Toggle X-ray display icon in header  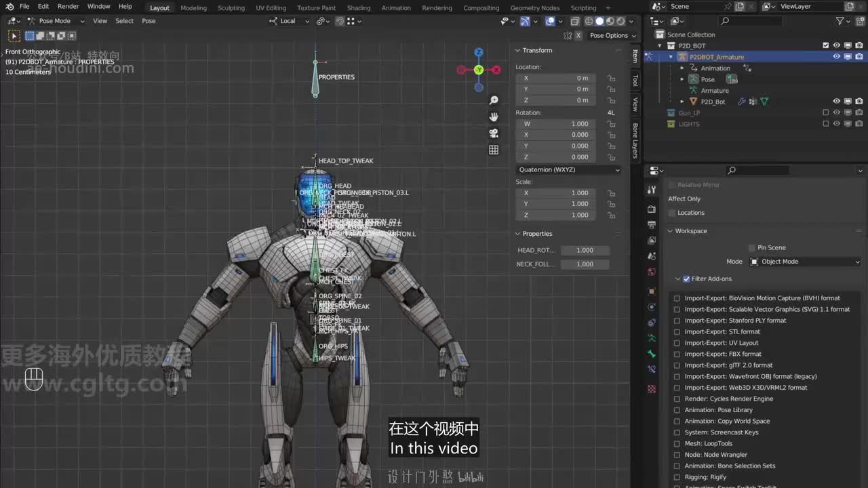(574, 21)
